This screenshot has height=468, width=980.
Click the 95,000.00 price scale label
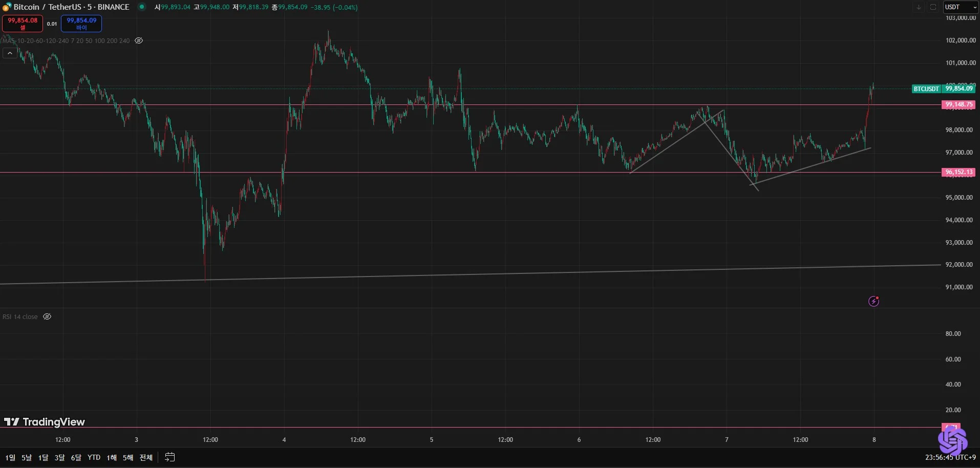click(x=959, y=198)
